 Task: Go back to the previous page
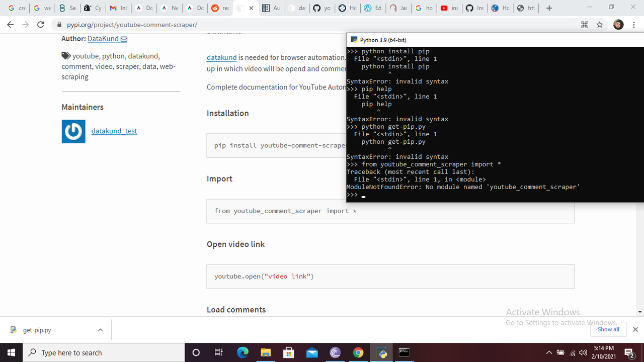(x=10, y=24)
